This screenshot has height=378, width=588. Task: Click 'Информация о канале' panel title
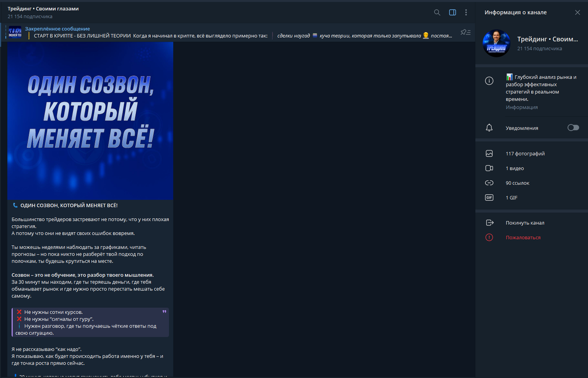click(515, 12)
